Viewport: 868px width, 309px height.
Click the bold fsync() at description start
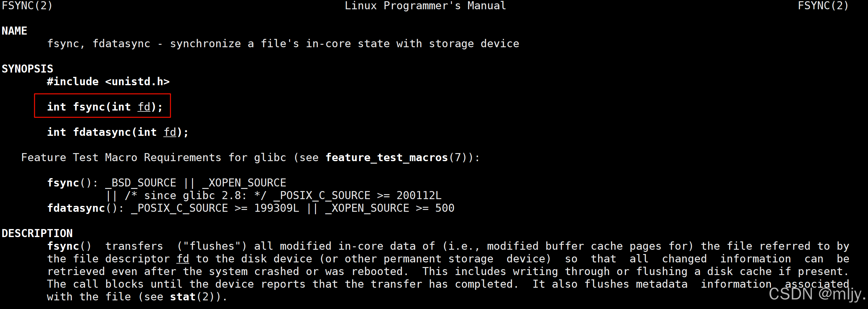click(x=69, y=246)
